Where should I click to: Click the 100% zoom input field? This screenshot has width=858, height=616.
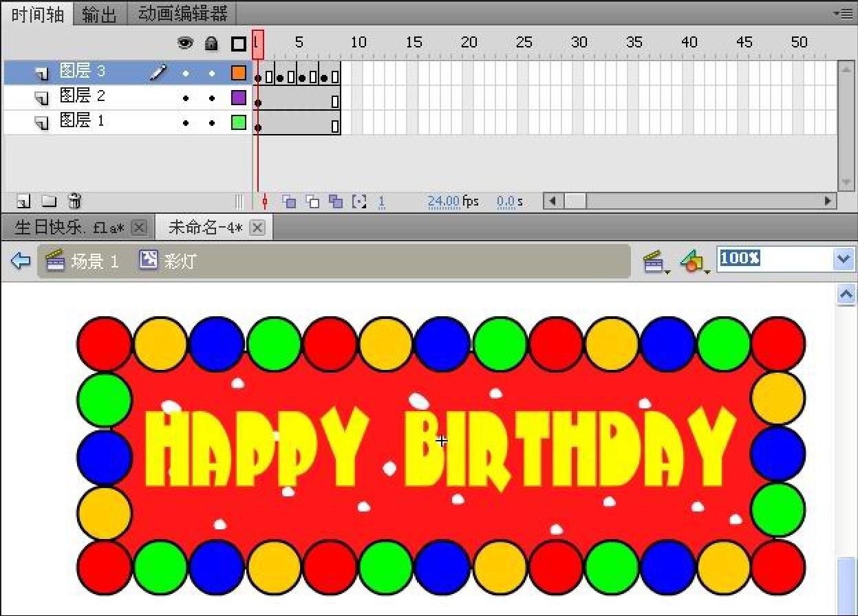[x=774, y=259]
